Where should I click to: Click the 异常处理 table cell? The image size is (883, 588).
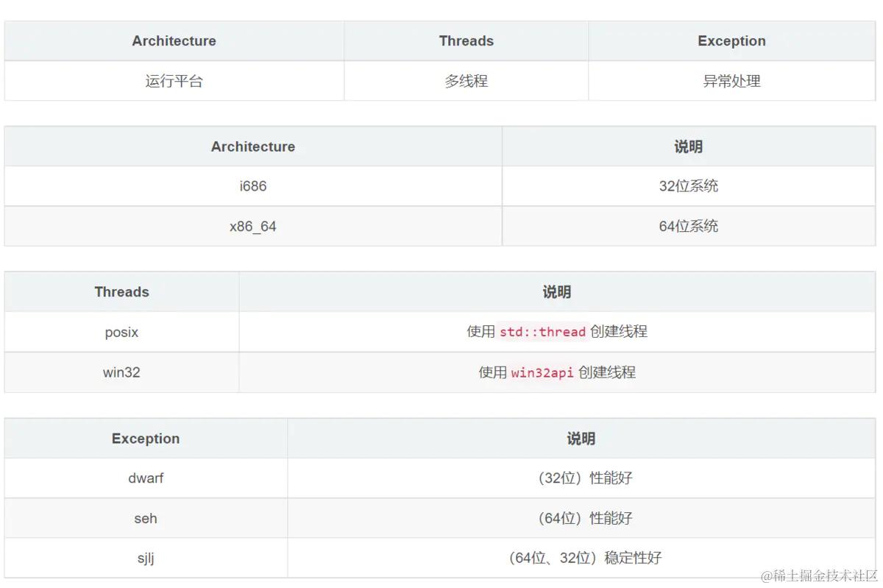(x=731, y=81)
